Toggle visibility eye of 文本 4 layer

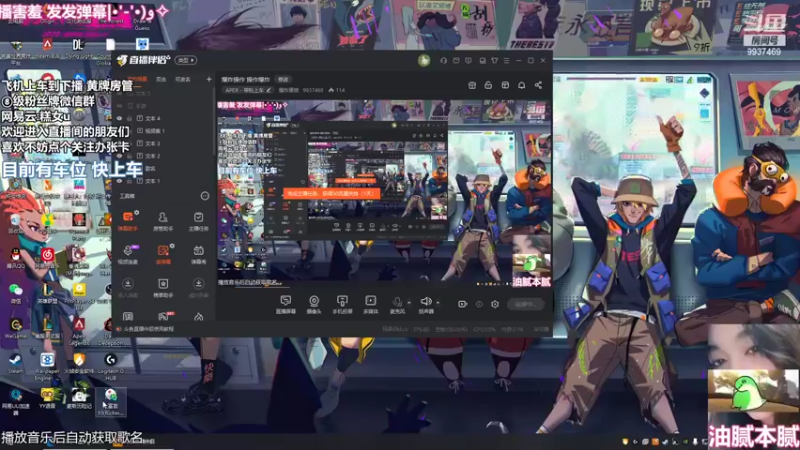coord(119,118)
